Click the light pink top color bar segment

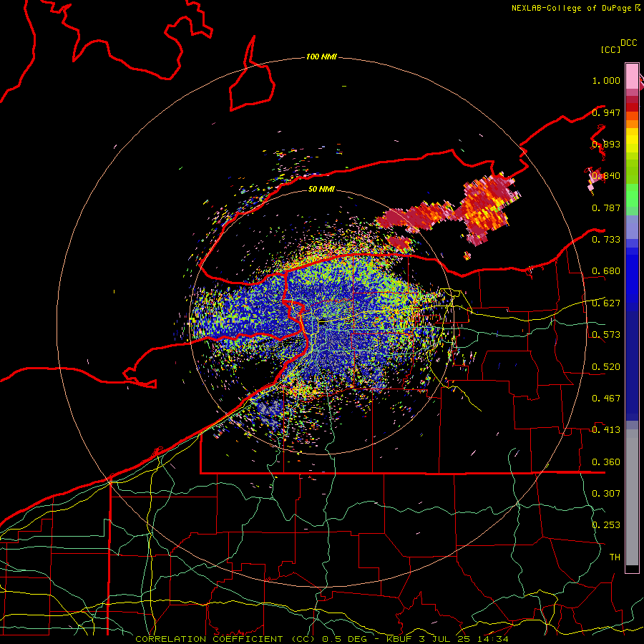coord(632,76)
